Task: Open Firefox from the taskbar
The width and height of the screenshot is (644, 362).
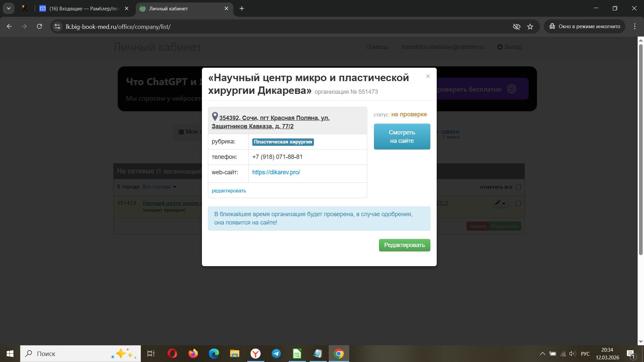Action: tap(193, 354)
